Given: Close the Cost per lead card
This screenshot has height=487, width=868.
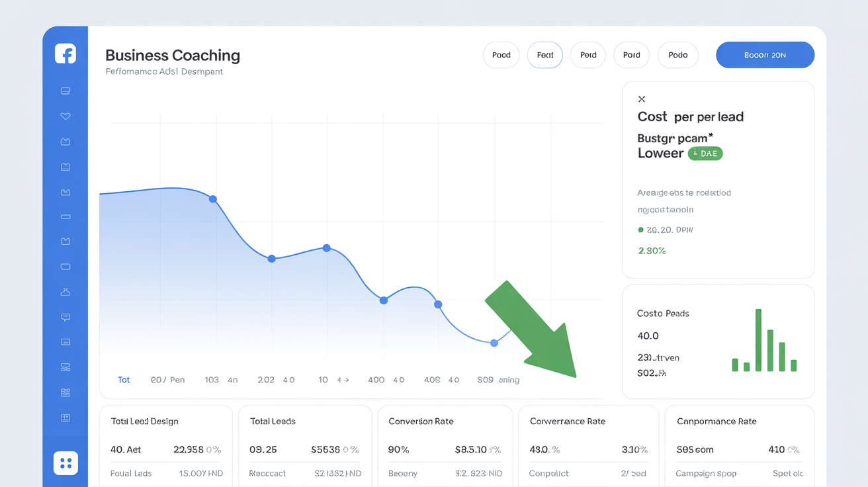Looking at the screenshot, I should pos(641,98).
